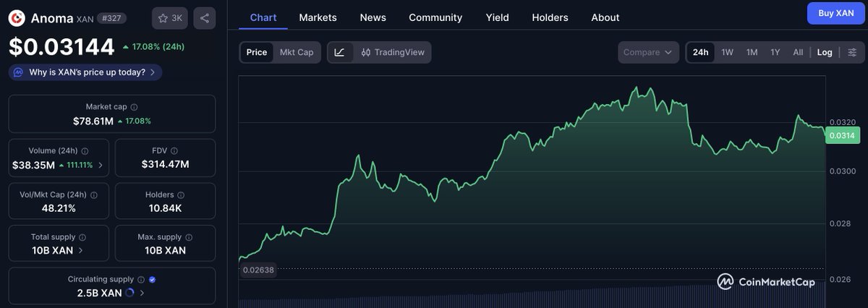
Task: Click the 10.84K holders value
Action: point(165,208)
